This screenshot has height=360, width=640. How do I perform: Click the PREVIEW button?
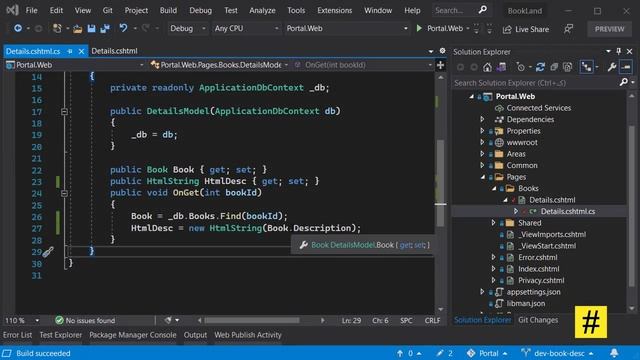[x=609, y=29]
